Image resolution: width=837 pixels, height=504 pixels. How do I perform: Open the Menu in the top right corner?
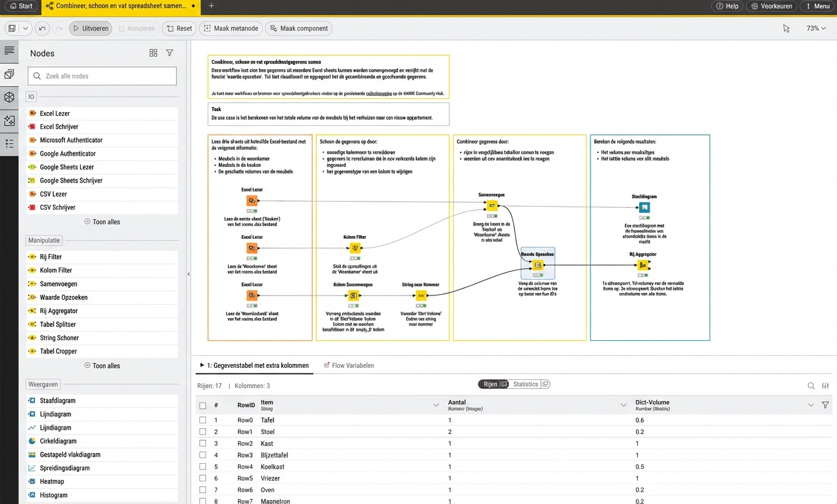pyautogui.click(x=818, y=6)
